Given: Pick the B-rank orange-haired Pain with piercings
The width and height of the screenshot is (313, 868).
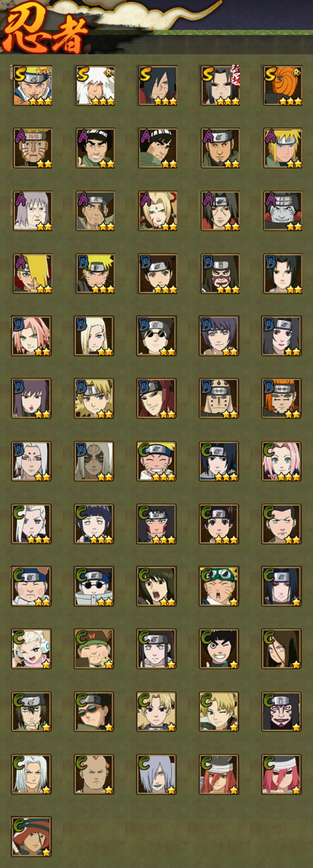Looking at the screenshot, I should (282, 399).
